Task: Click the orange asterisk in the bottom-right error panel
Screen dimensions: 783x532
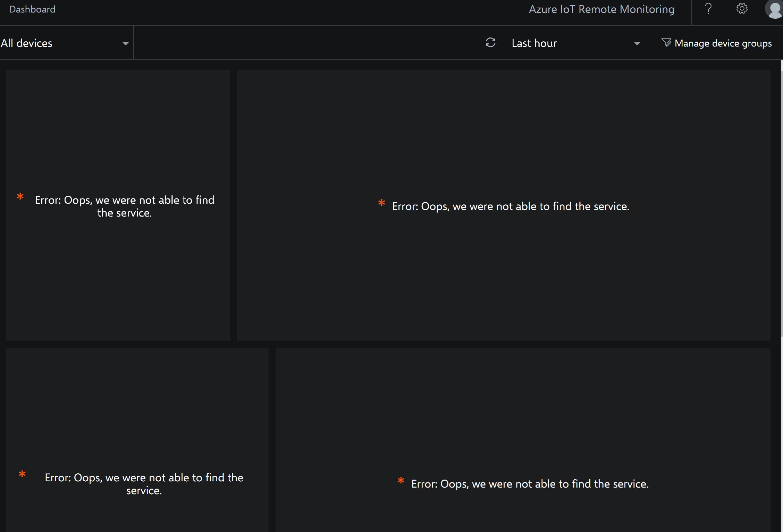Action: 402,481
